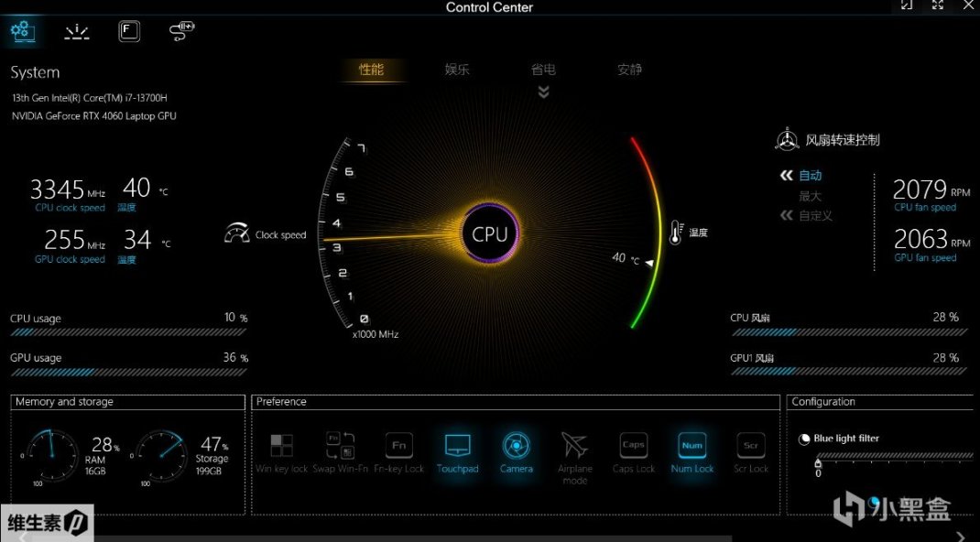Click the CPU usage bar

pos(129,333)
